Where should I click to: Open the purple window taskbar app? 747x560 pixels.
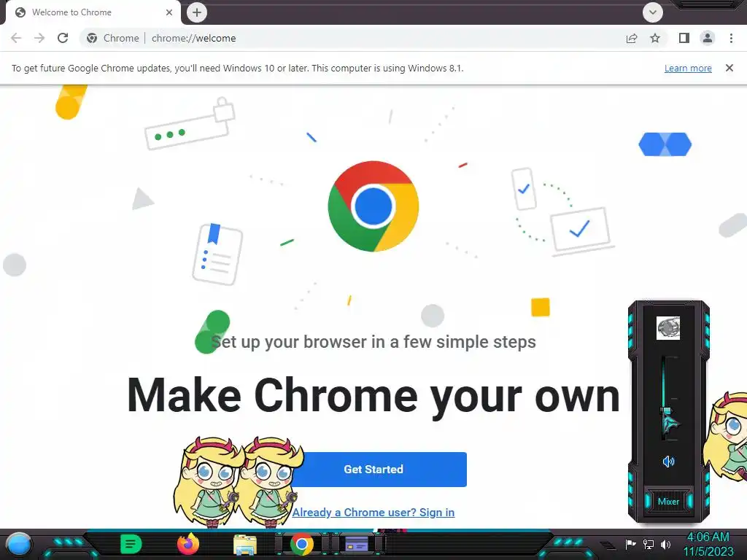point(357,544)
